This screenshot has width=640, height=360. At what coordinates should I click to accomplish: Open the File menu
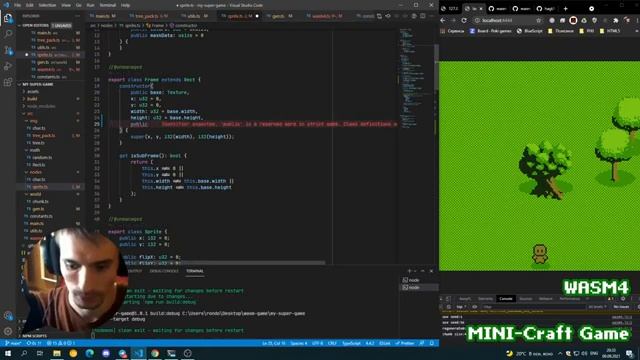pyautogui.click(x=18, y=5)
